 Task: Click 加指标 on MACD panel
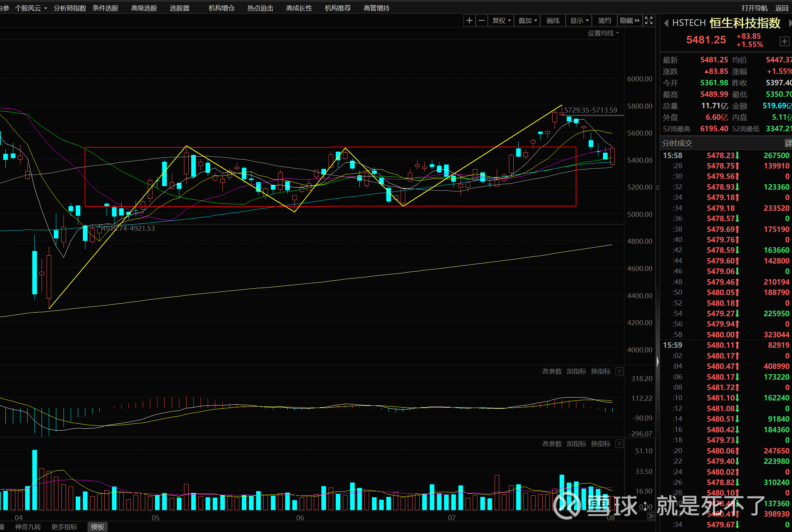(576, 371)
